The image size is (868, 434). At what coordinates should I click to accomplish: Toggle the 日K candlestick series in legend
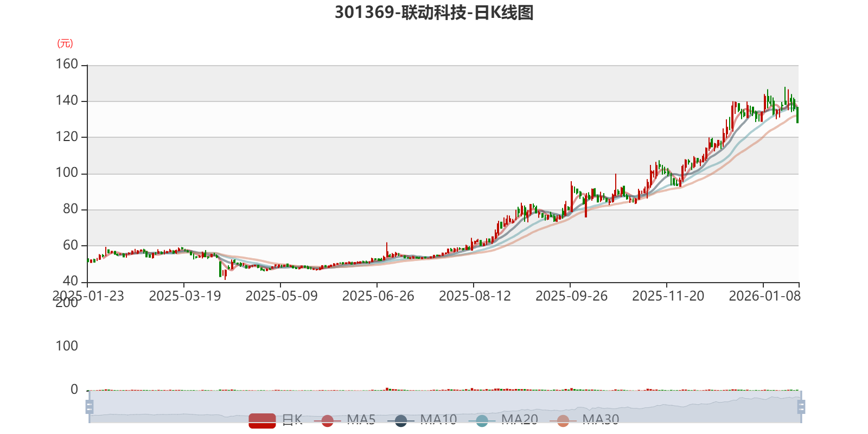(276, 420)
